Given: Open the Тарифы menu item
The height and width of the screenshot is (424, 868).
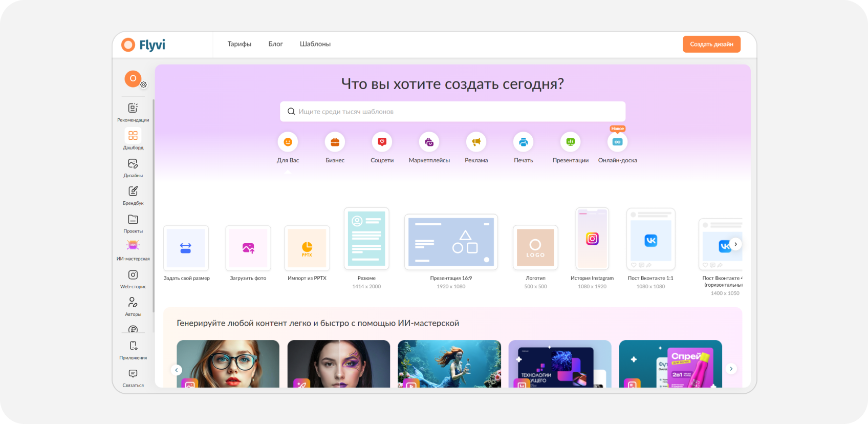Looking at the screenshot, I should pos(240,44).
